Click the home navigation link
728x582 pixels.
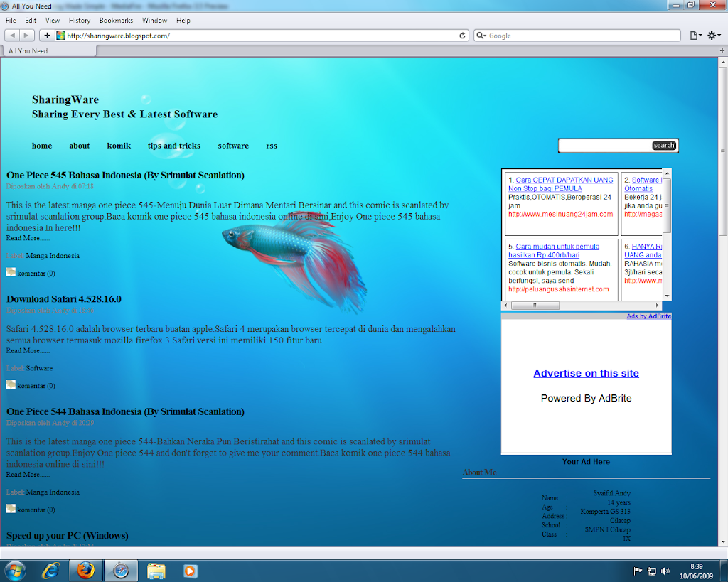point(42,146)
